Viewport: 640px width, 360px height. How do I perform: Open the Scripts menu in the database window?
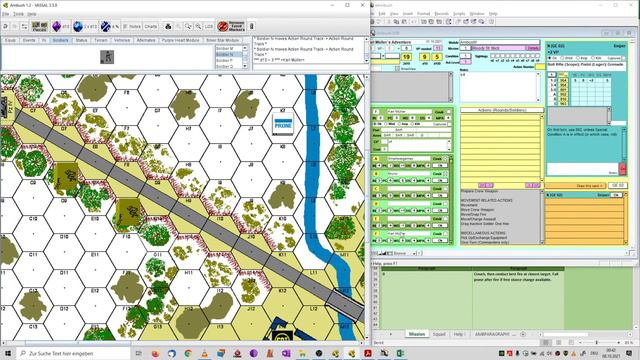459,13
